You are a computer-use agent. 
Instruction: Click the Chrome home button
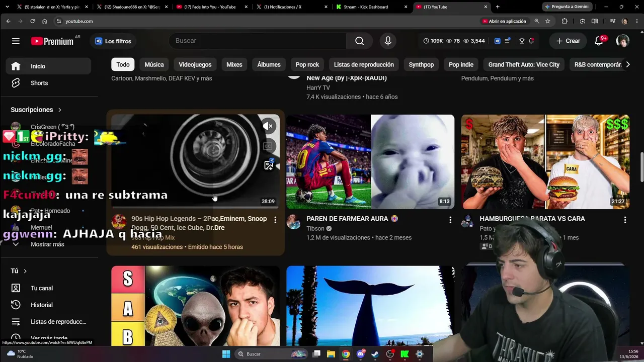point(44,21)
